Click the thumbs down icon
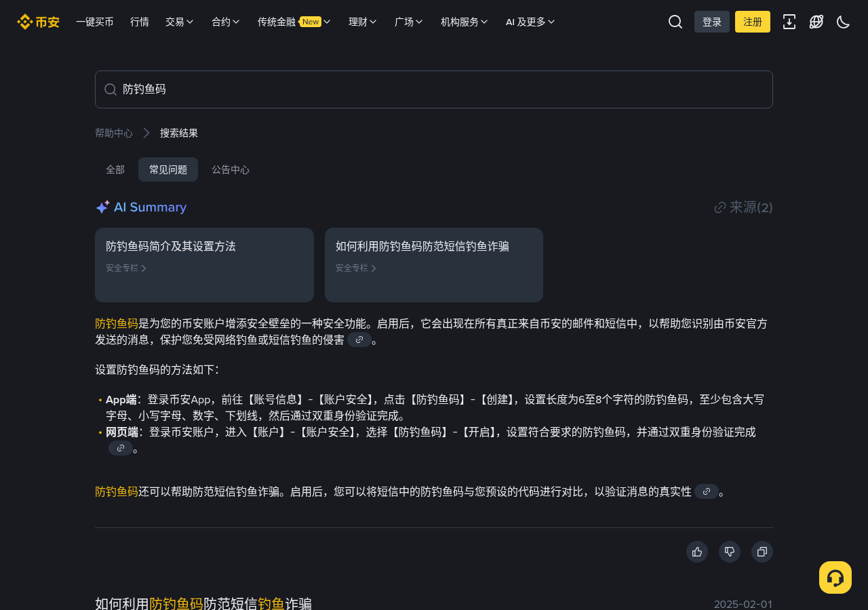This screenshot has height=610, width=868. click(730, 552)
